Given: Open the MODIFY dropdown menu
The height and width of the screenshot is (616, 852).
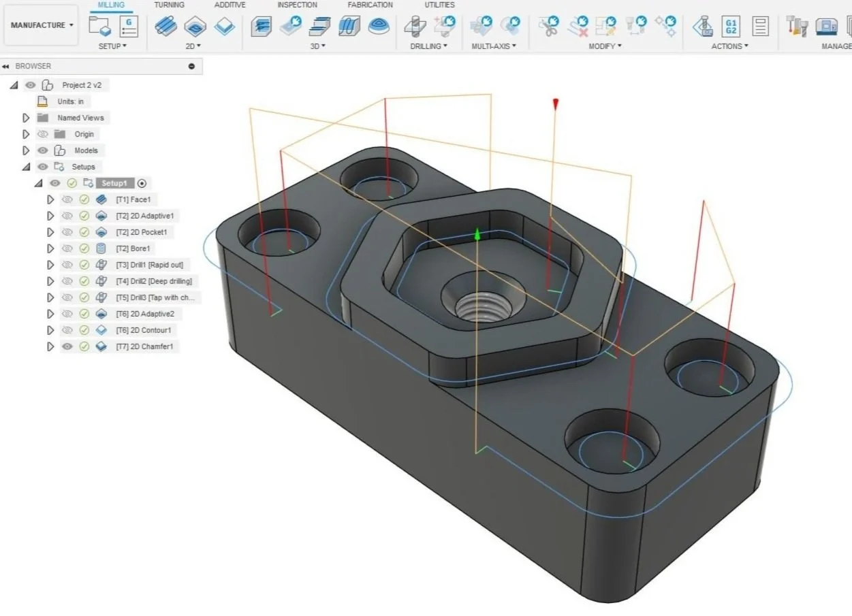Looking at the screenshot, I should pyautogui.click(x=605, y=46).
